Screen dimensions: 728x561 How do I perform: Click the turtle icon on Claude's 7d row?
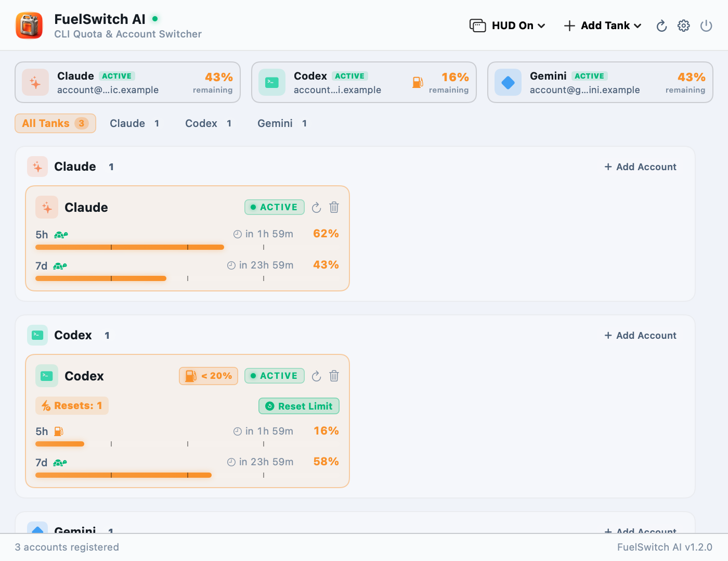point(60,266)
